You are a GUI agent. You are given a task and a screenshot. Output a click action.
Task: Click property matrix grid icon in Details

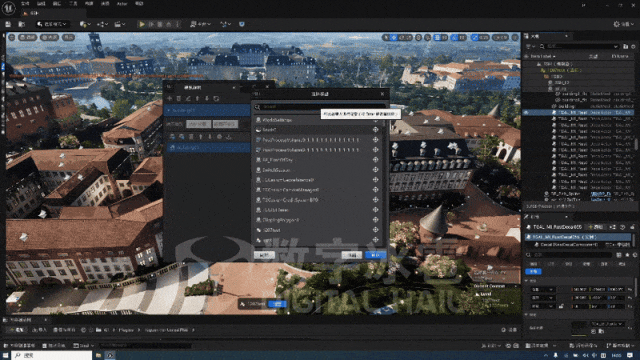[x=619, y=255]
